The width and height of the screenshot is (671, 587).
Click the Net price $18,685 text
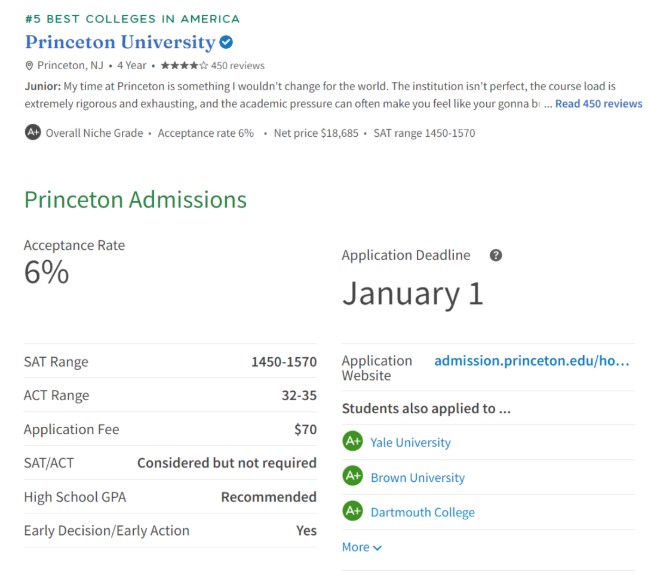(316, 133)
